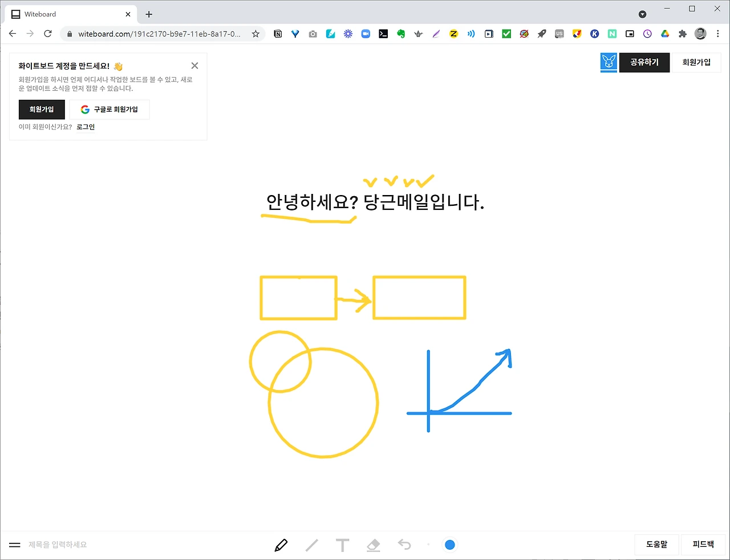730x560 pixels.
Task: Go forward to the next page
Action: tap(30, 34)
